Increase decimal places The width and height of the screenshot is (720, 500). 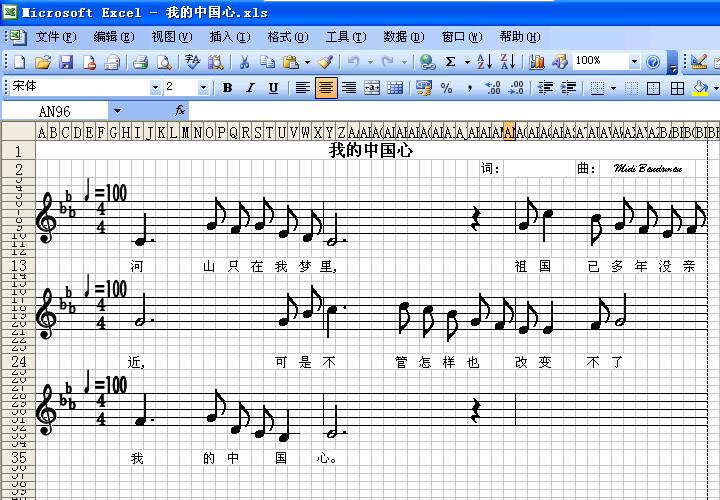(493, 88)
